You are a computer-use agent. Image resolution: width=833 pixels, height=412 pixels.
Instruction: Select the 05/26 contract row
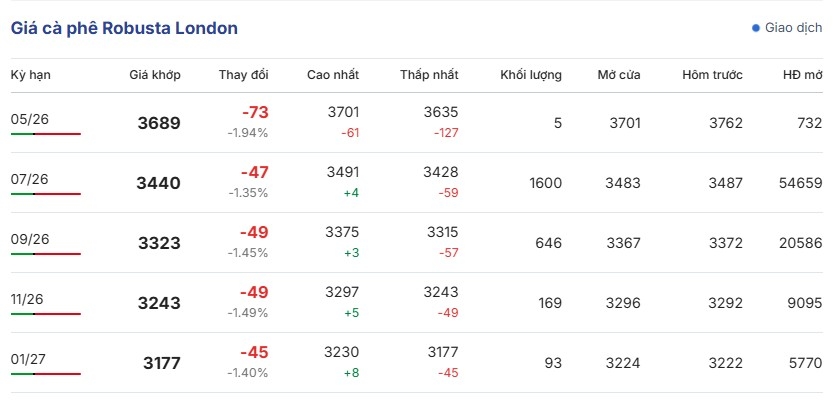pyautogui.click(x=416, y=123)
